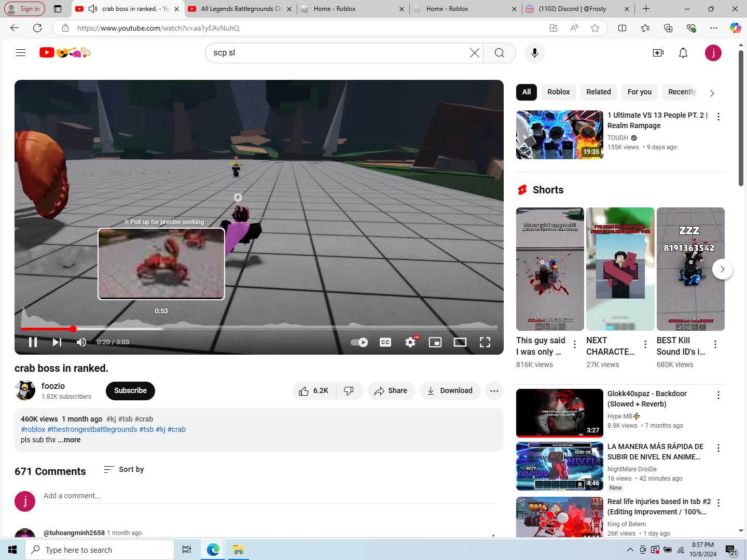Toggle closed captions on the player
This screenshot has width=747, height=560.
385,342
